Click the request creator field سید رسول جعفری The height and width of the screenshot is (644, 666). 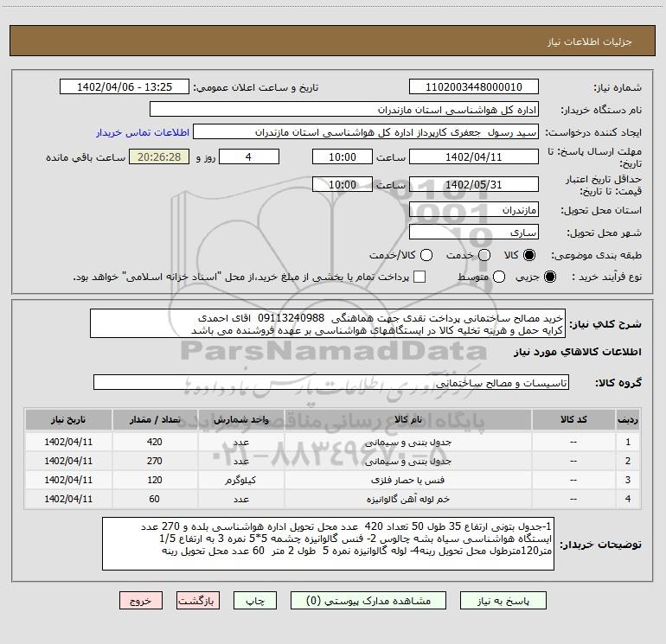tap(366, 132)
